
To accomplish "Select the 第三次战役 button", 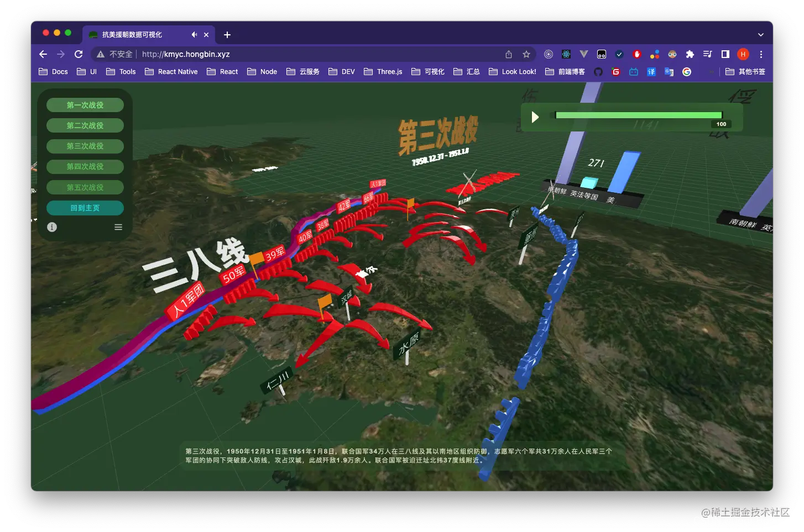I will pyautogui.click(x=85, y=146).
